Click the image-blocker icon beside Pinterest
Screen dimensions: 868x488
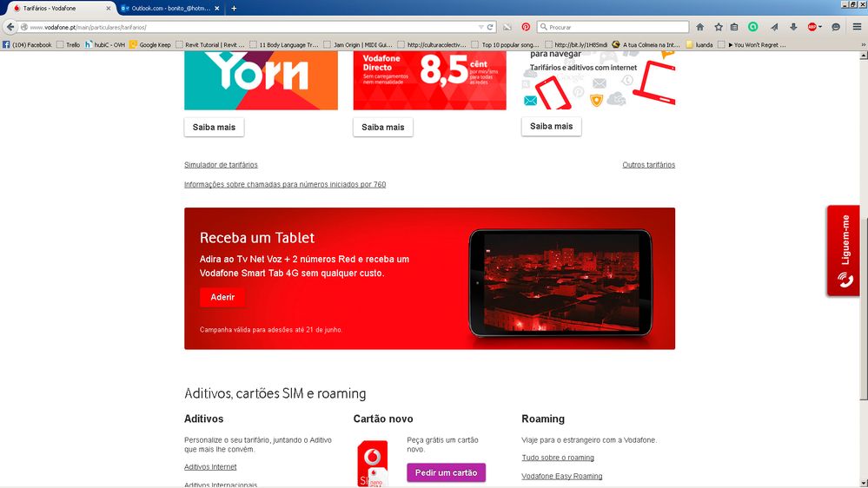point(507,27)
